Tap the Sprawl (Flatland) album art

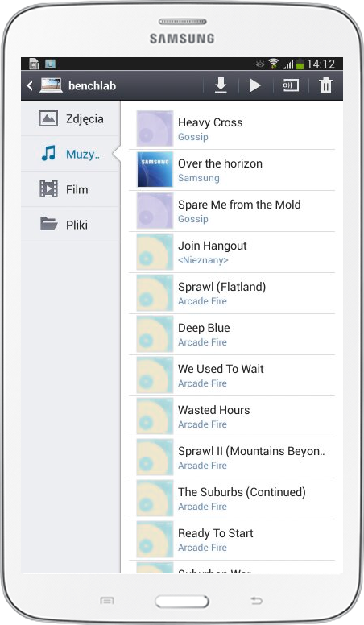point(155,293)
